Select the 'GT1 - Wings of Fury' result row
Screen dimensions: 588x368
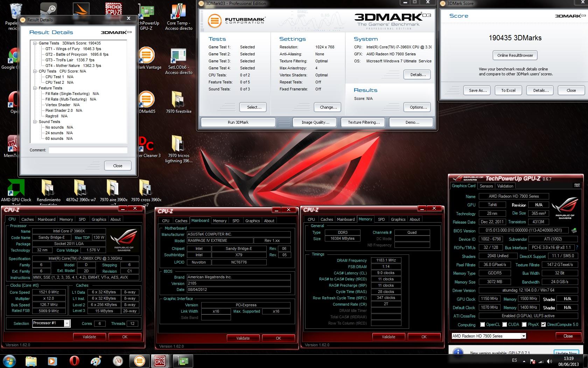(x=73, y=49)
